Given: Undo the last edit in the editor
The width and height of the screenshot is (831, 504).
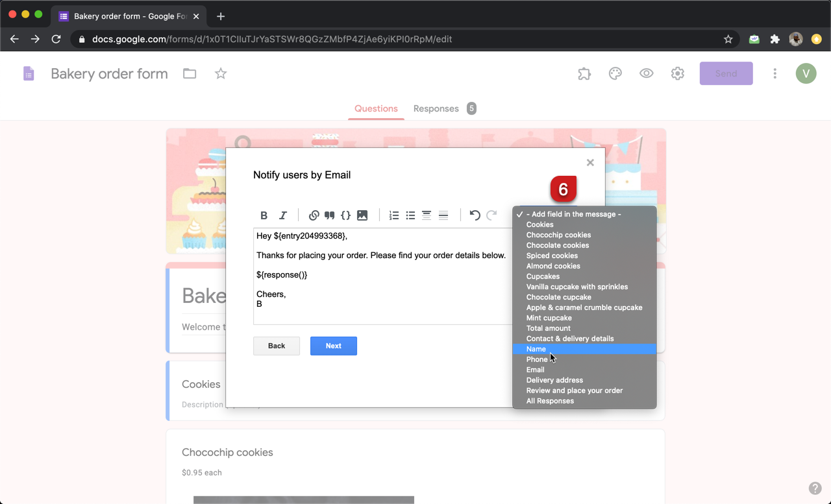Looking at the screenshot, I should 475,215.
